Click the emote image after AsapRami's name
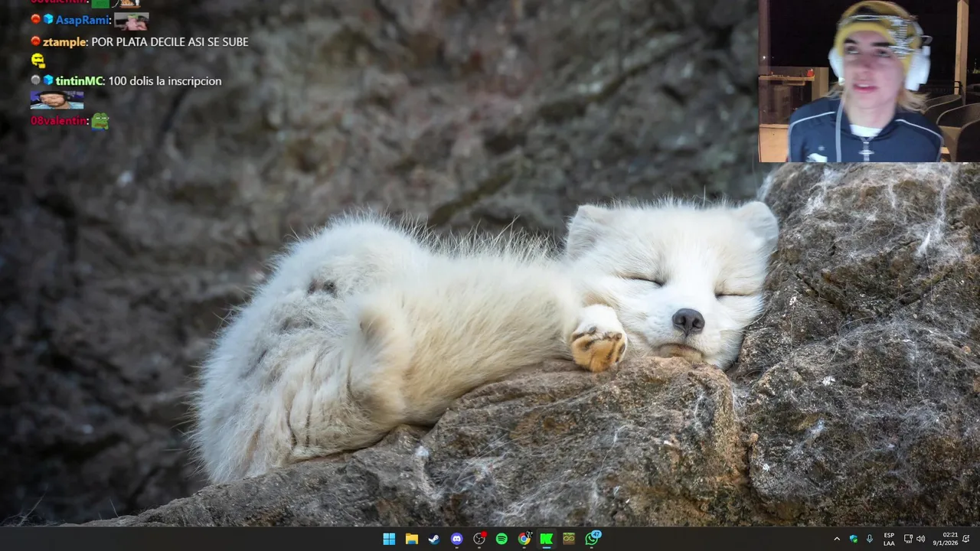Image resolution: width=980 pixels, height=551 pixels. click(132, 21)
